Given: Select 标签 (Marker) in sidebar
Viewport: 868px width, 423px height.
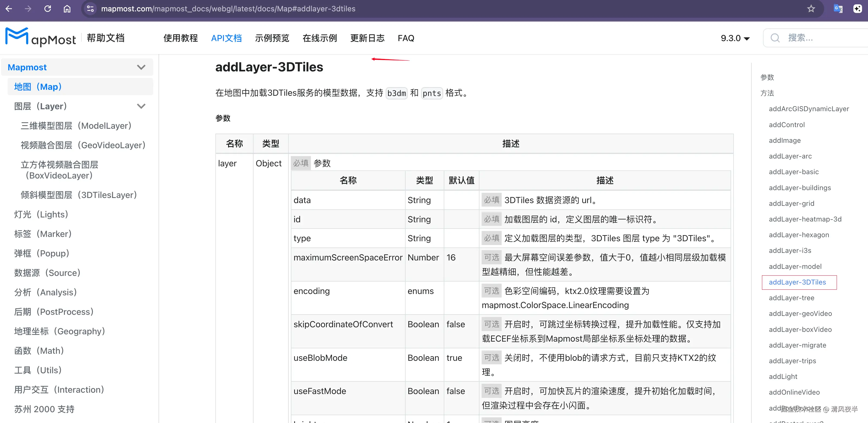Looking at the screenshot, I should [43, 234].
